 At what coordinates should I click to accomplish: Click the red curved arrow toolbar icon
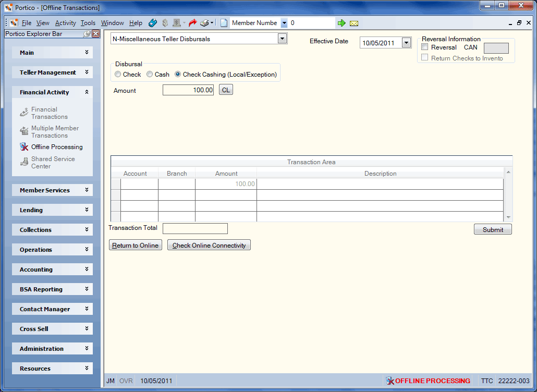pyautogui.click(x=193, y=23)
